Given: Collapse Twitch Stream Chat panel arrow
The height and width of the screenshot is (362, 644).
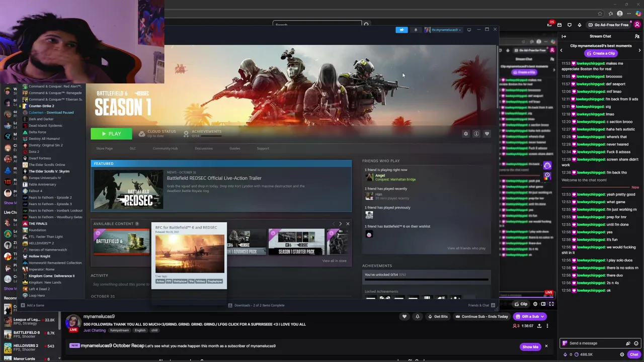Looking at the screenshot, I should pos(564,36).
